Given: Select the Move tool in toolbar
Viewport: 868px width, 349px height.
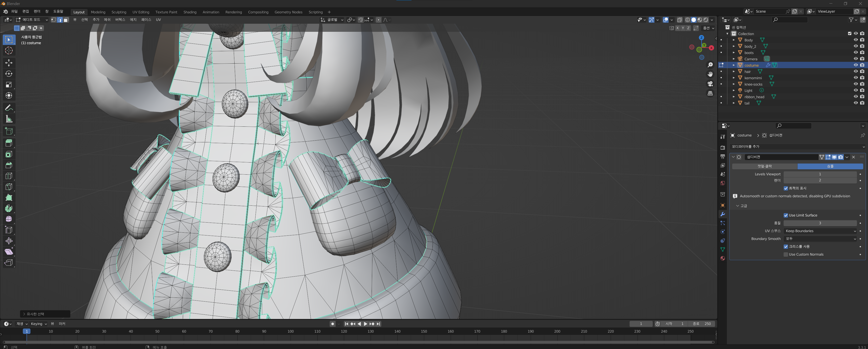Looking at the screenshot, I should pyautogui.click(x=9, y=63).
